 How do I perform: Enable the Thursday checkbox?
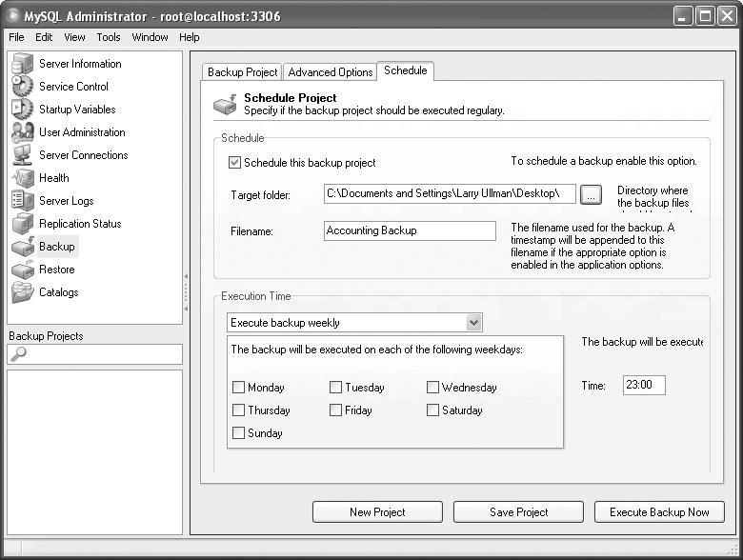coord(238,410)
